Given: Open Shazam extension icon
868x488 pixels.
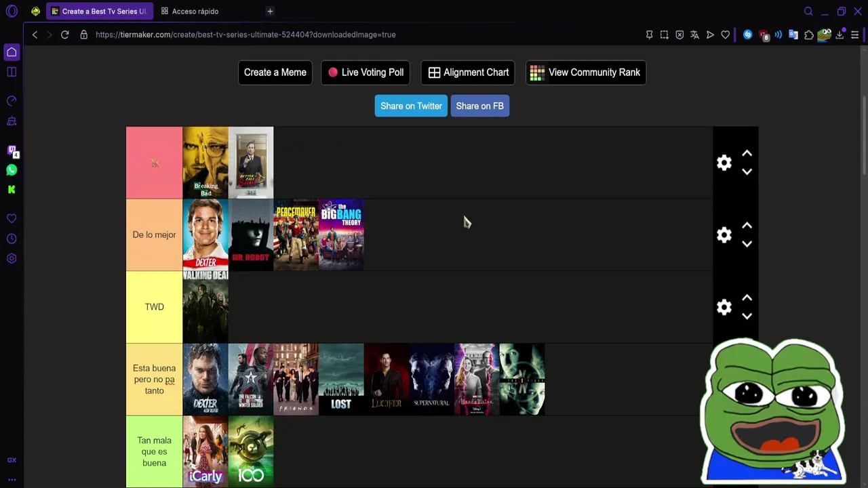Looking at the screenshot, I should tap(747, 35).
